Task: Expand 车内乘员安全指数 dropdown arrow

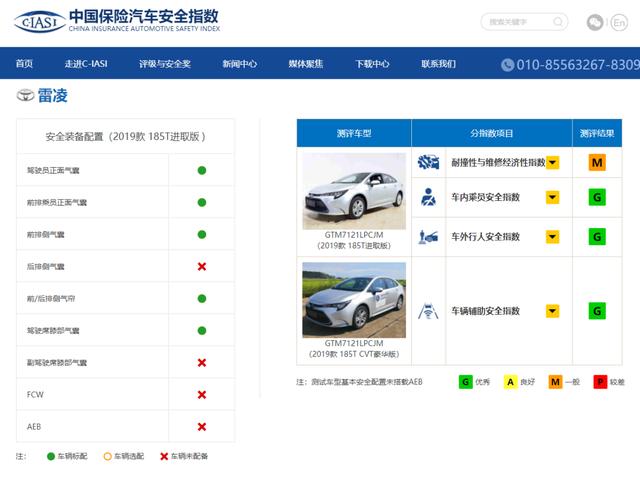Action: pos(552,197)
